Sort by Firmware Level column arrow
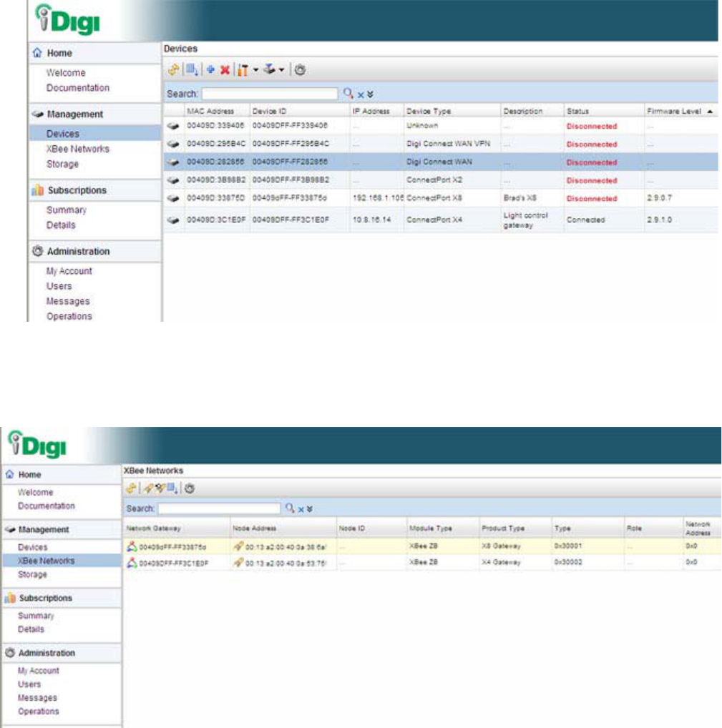722x728 pixels. [x=710, y=112]
